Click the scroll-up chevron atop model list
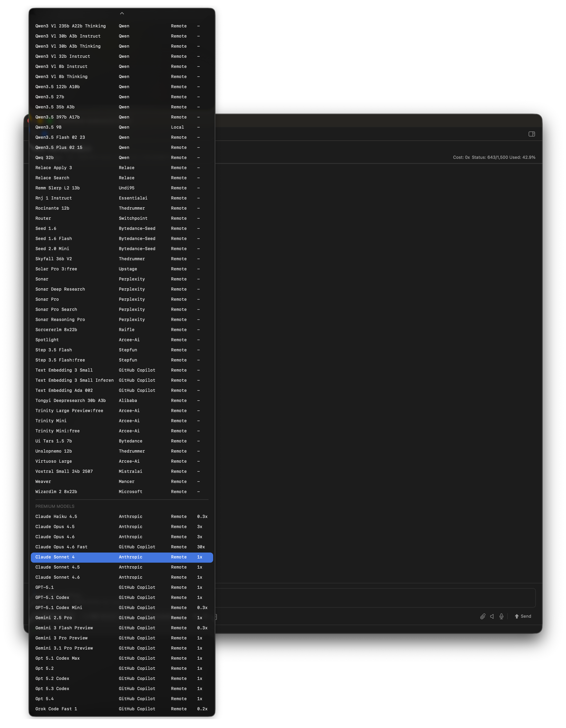 click(122, 13)
